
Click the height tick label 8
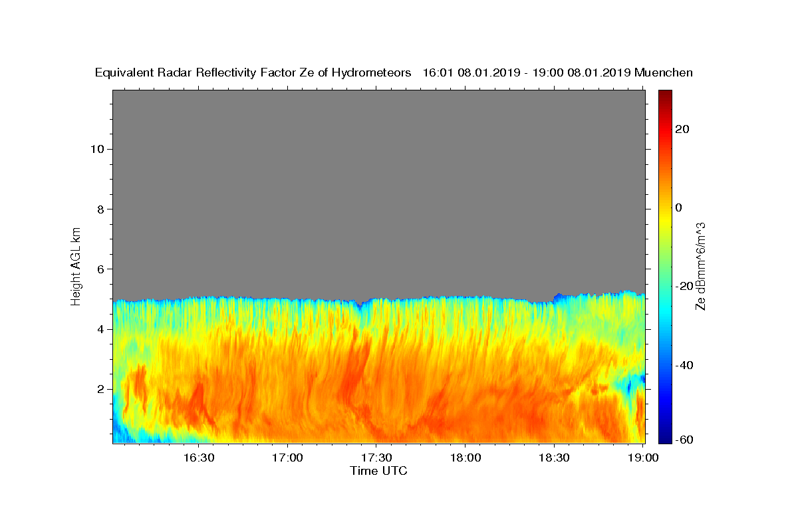100,209
